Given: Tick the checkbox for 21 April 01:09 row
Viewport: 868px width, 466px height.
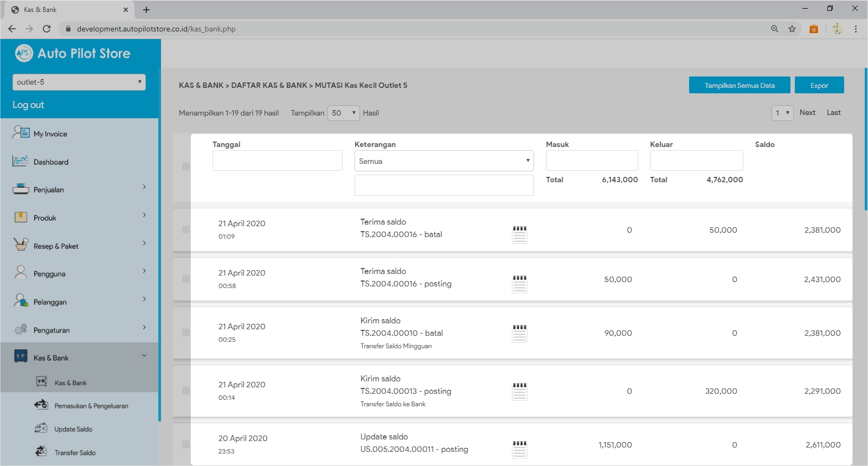Looking at the screenshot, I should tap(186, 229).
